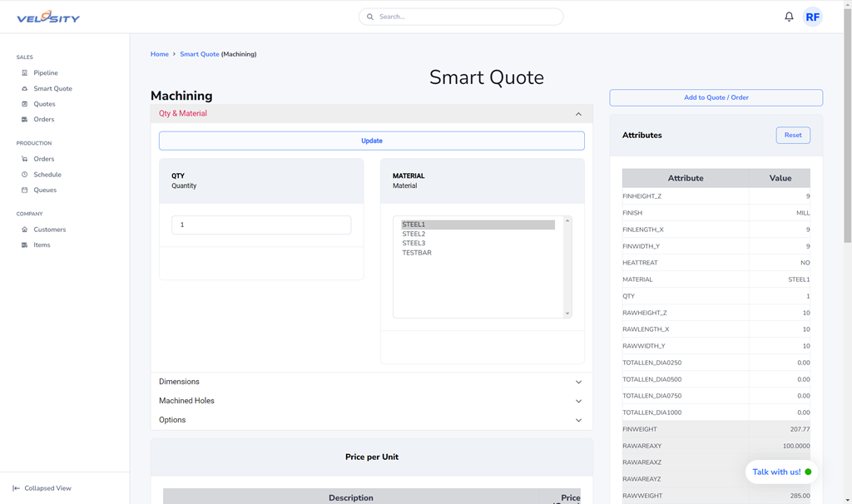Click the Schedule clock icon
Viewport: 852px width, 504px height.
point(25,175)
